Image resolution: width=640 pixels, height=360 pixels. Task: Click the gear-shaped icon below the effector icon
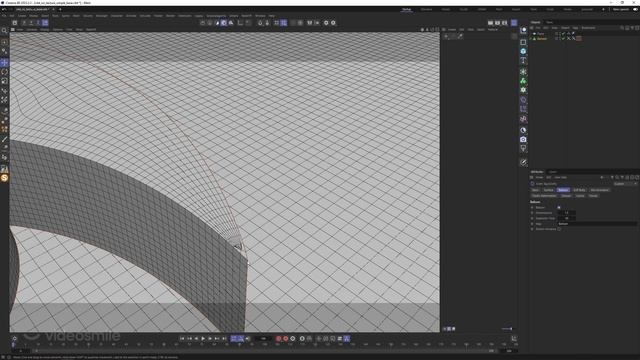point(523,90)
